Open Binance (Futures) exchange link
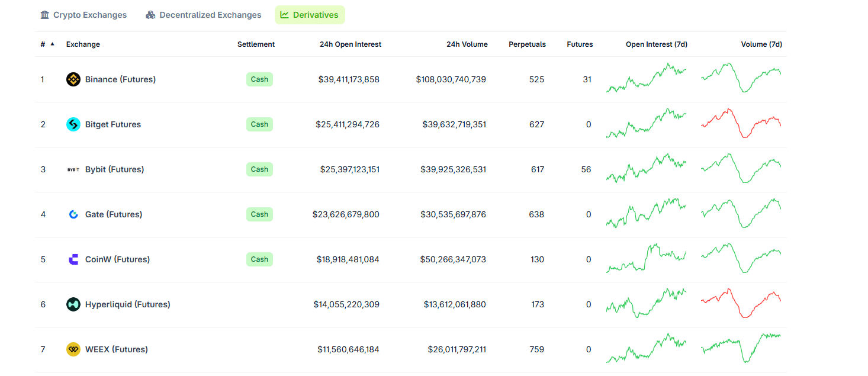Image resolution: width=868 pixels, height=376 pixels. pyautogui.click(x=120, y=79)
